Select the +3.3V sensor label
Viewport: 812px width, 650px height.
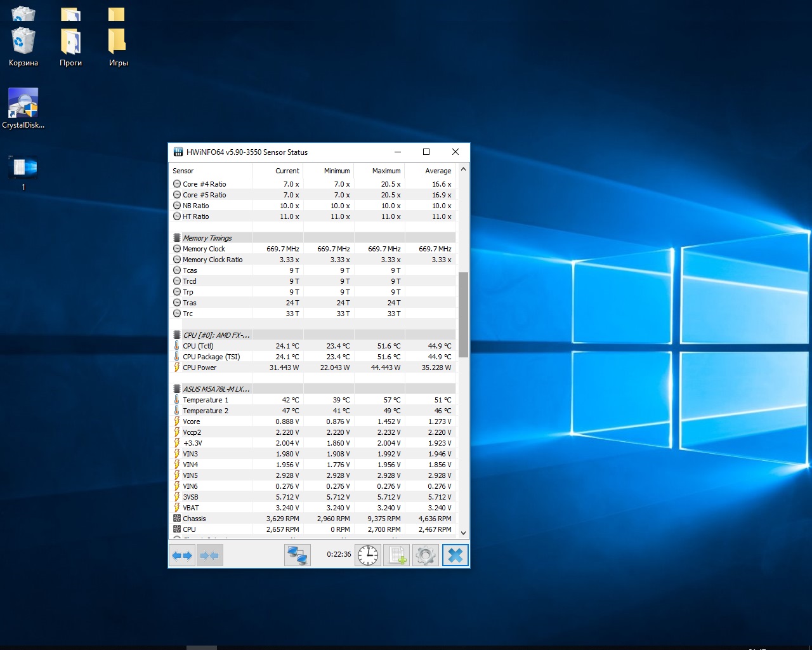point(192,443)
